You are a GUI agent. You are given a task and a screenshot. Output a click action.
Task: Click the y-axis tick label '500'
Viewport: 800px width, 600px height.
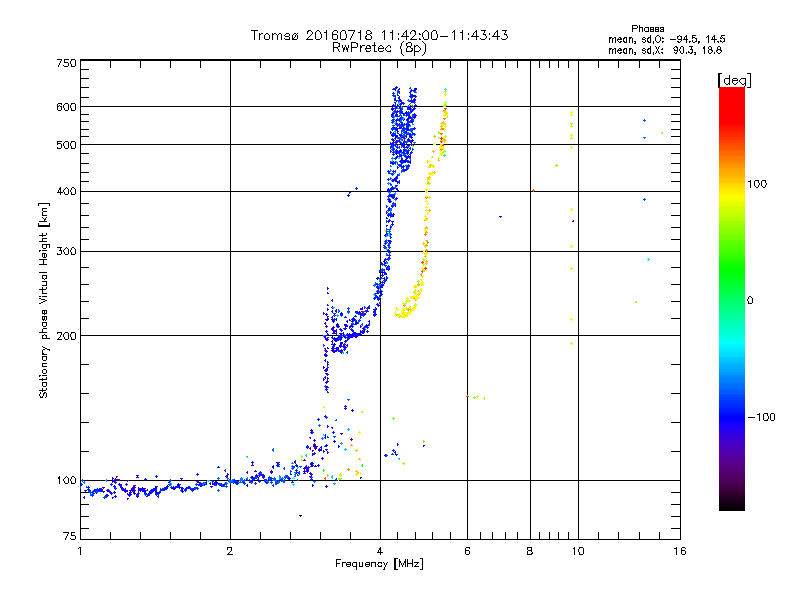click(66, 145)
